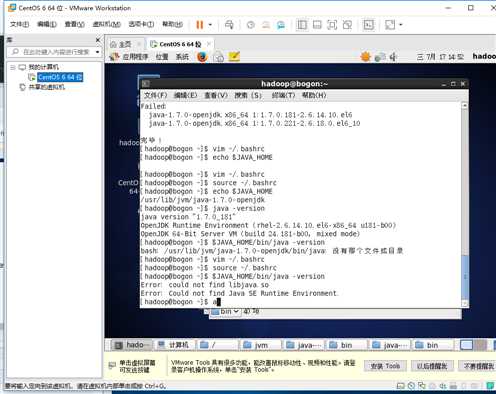
Task: Click the green message log status bar icon
Action: [490, 386]
